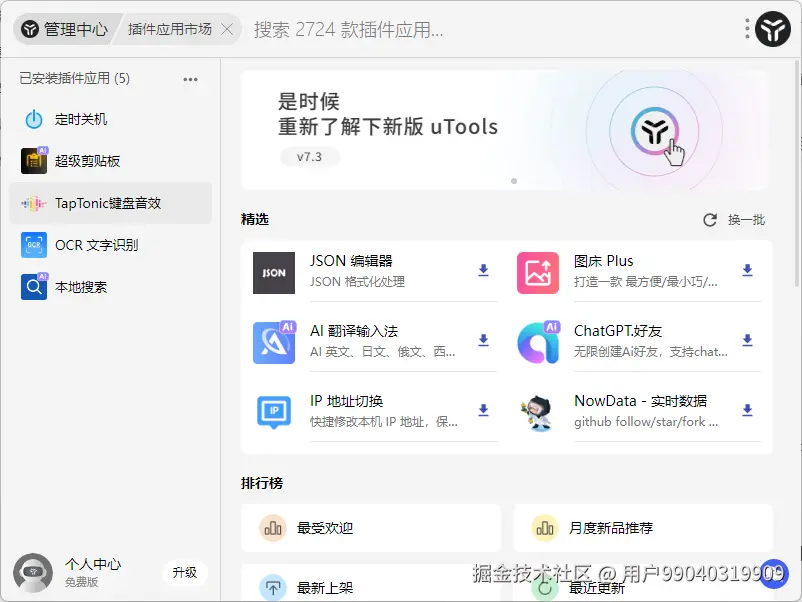802x602 pixels.
Task: Download the AI 翻译输入法 plugin
Action: tap(483, 340)
